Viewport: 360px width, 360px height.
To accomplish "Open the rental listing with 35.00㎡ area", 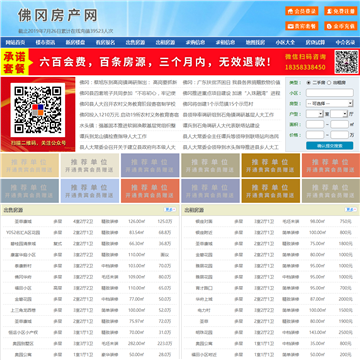I will [x=271, y=343].
